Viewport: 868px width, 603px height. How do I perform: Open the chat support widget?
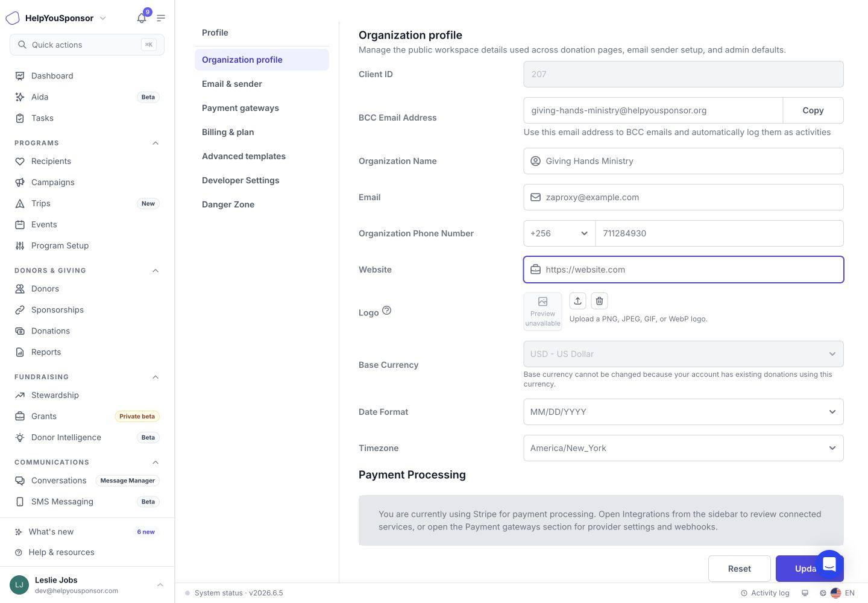[x=829, y=565]
